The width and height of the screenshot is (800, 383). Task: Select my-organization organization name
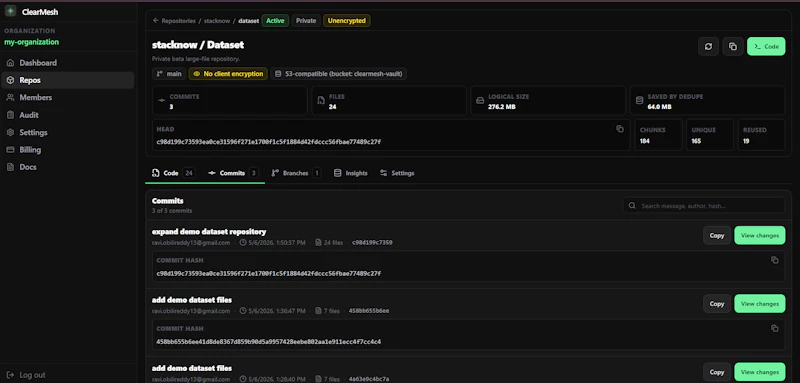pos(32,42)
